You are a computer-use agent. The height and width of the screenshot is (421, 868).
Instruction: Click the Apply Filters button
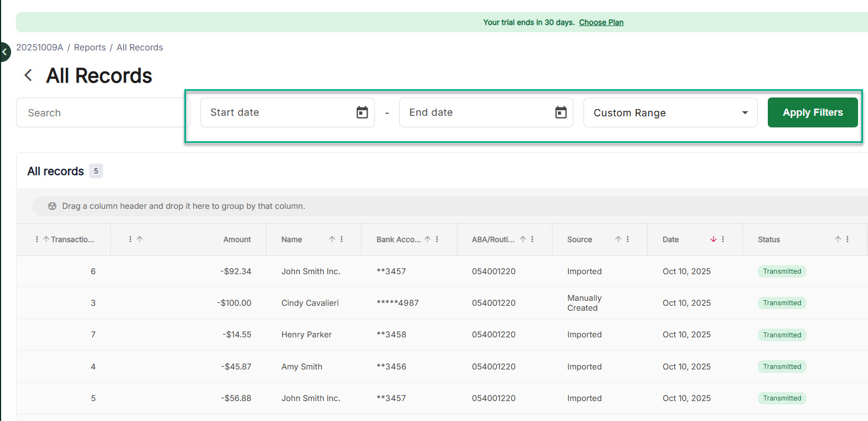[812, 112]
